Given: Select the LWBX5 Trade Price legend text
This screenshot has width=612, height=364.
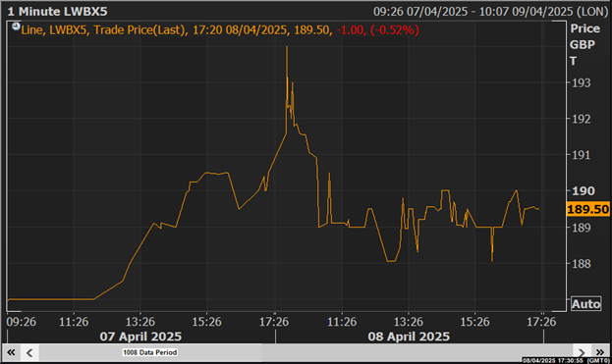Looking at the screenshot, I should 220,30.
